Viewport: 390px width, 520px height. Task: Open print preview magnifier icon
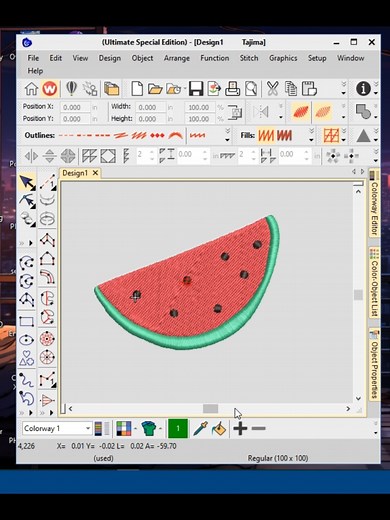[x=251, y=89]
